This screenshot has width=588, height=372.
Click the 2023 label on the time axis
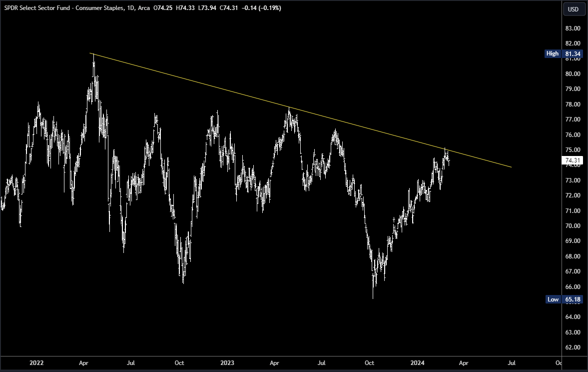(228, 363)
